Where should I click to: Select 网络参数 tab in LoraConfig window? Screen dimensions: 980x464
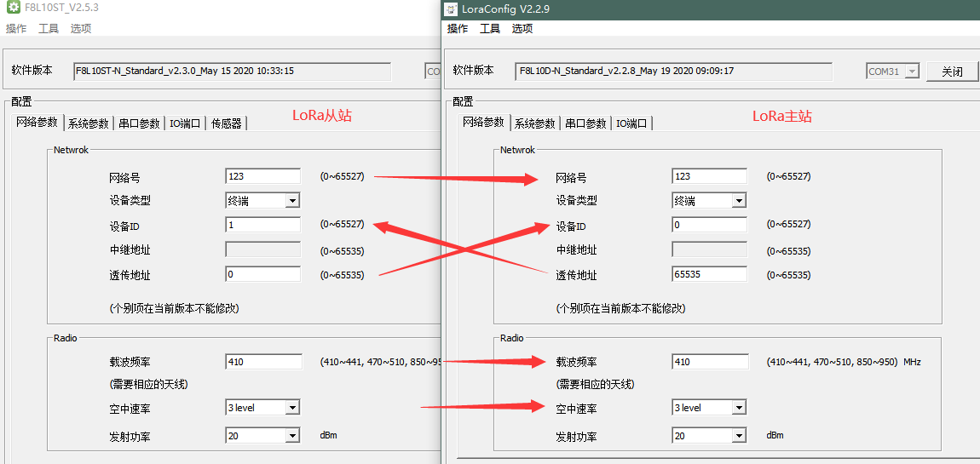point(484,123)
